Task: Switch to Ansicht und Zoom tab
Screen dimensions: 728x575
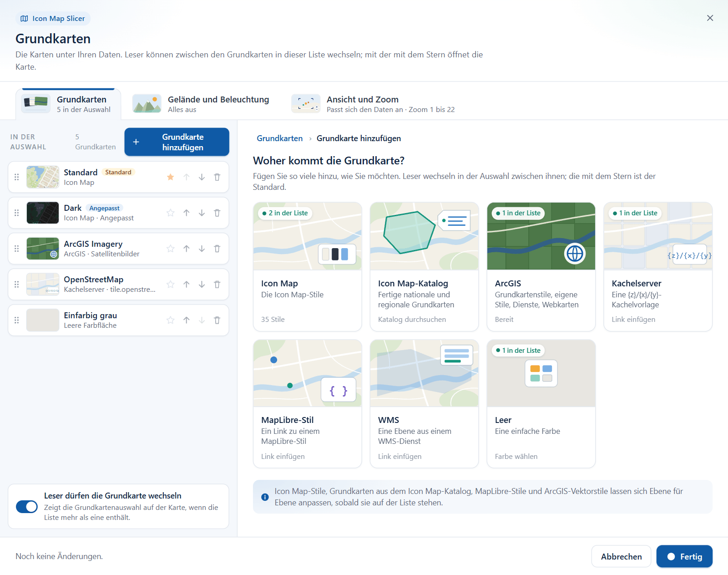Action: tap(373, 104)
